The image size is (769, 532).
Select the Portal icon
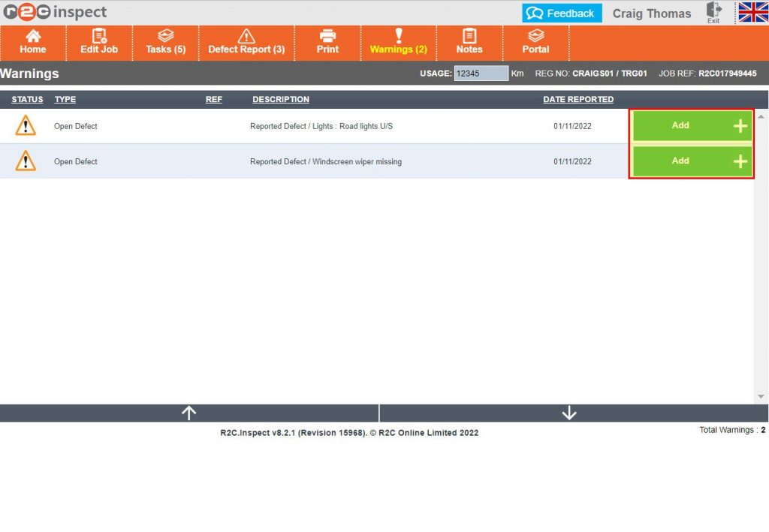pos(535,43)
